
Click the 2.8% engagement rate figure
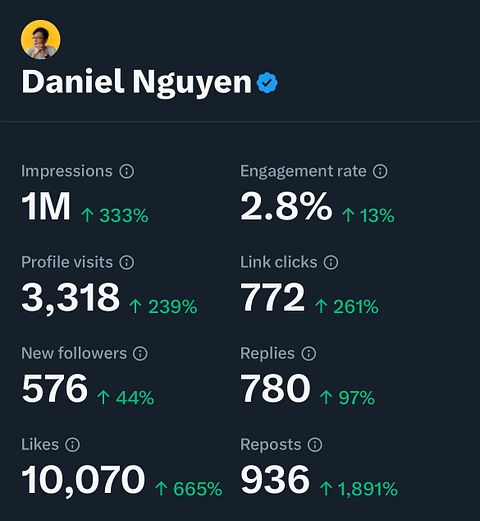tap(286, 206)
